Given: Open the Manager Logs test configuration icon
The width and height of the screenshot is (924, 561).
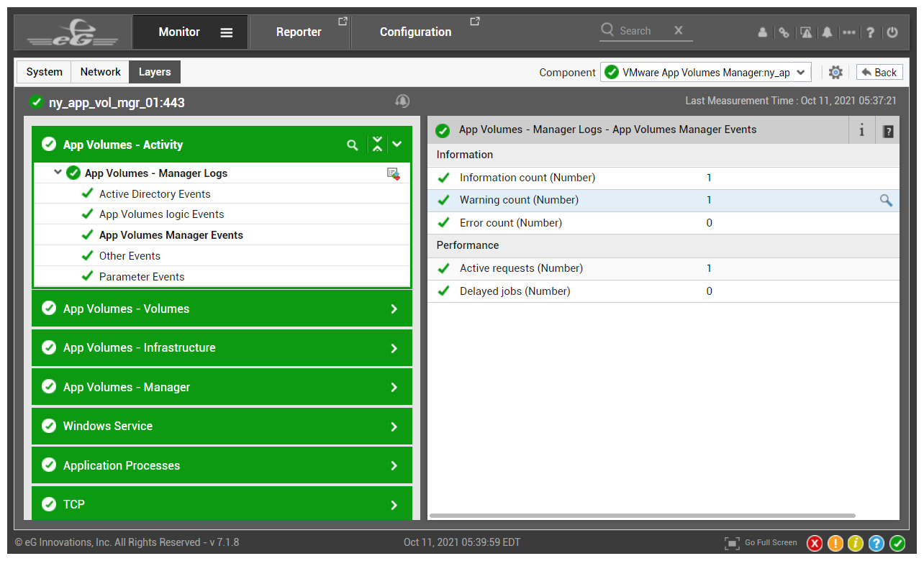Looking at the screenshot, I should [x=394, y=173].
